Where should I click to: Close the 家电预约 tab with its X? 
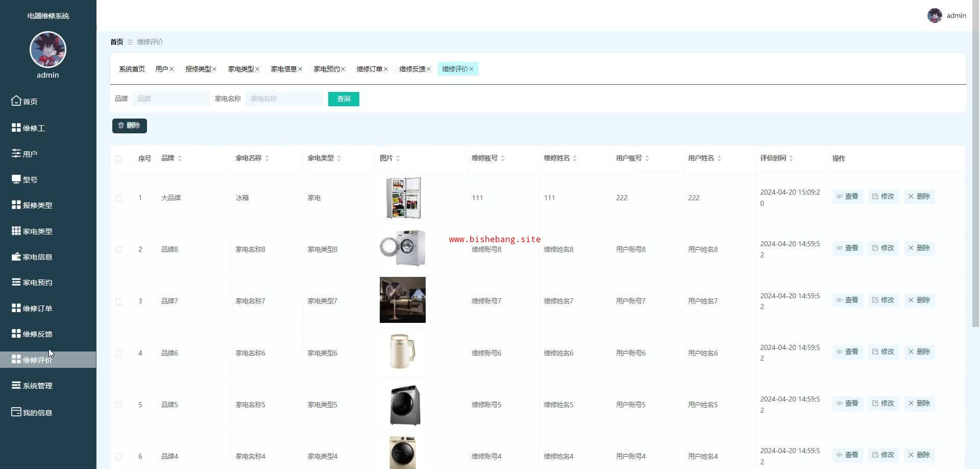pos(343,69)
